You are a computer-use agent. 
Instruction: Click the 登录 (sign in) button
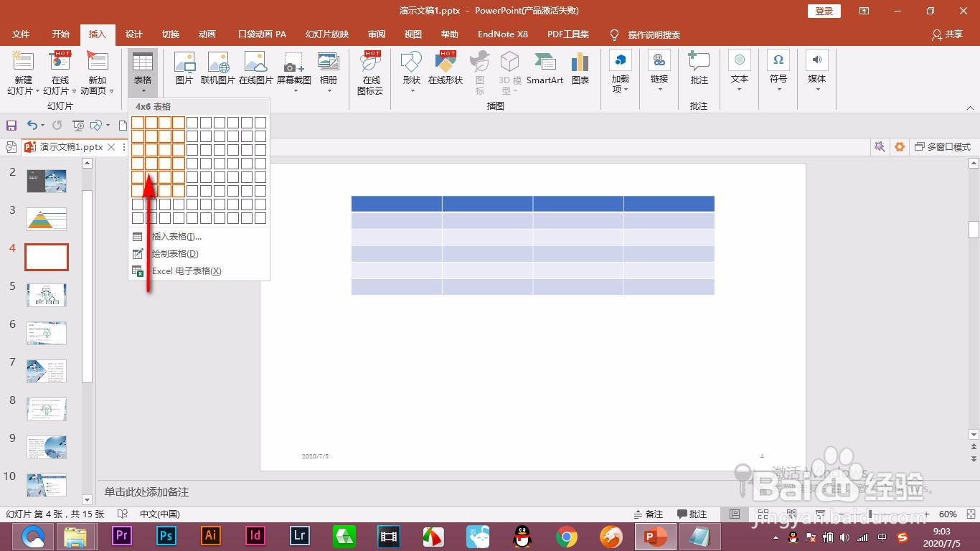coord(824,11)
